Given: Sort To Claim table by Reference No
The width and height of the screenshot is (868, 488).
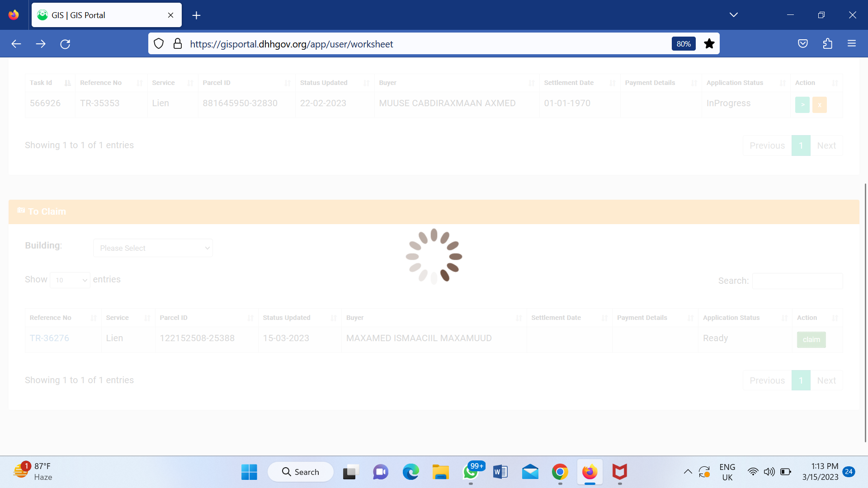Looking at the screenshot, I should 63,318.
